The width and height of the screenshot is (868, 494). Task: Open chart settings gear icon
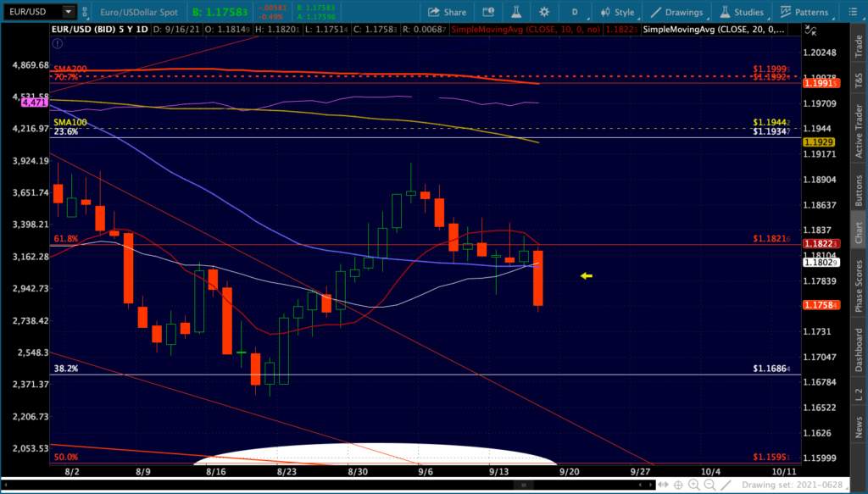tap(544, 12)
